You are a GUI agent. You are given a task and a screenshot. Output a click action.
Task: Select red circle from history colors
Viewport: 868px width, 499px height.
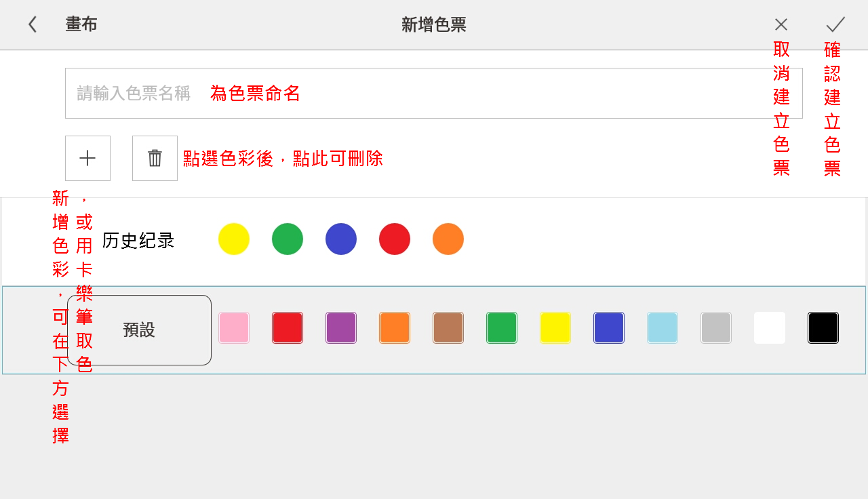click(x=395, y=239)
